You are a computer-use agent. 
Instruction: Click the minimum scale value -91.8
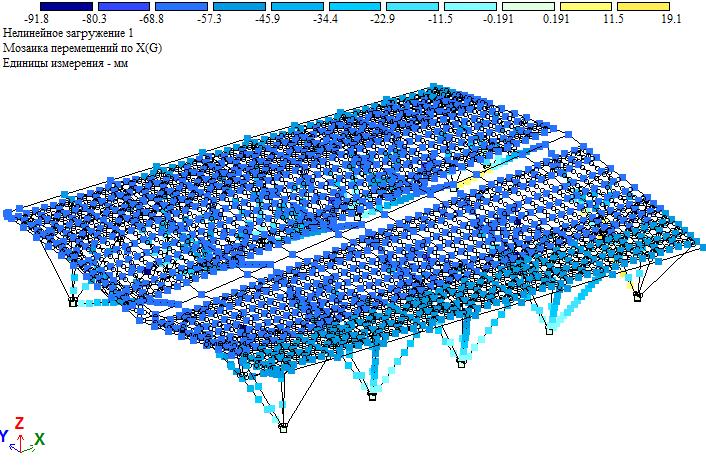[36, 19]
